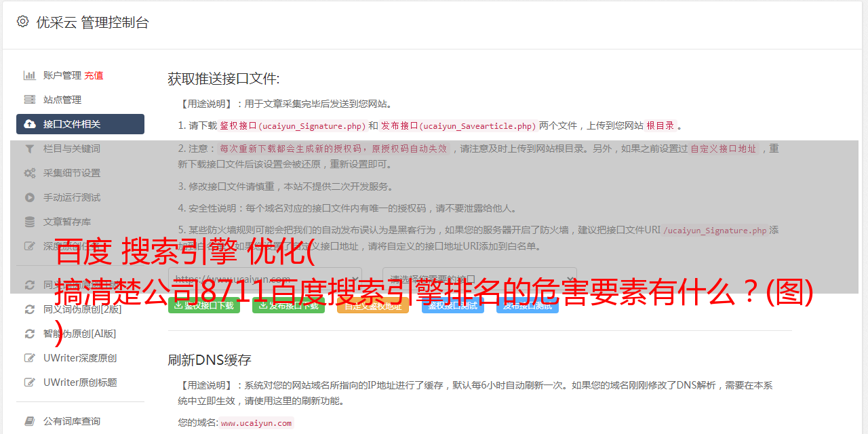Click the red 充值 recharge link
The width and height of the screenshot is (868, 434).
94,75
